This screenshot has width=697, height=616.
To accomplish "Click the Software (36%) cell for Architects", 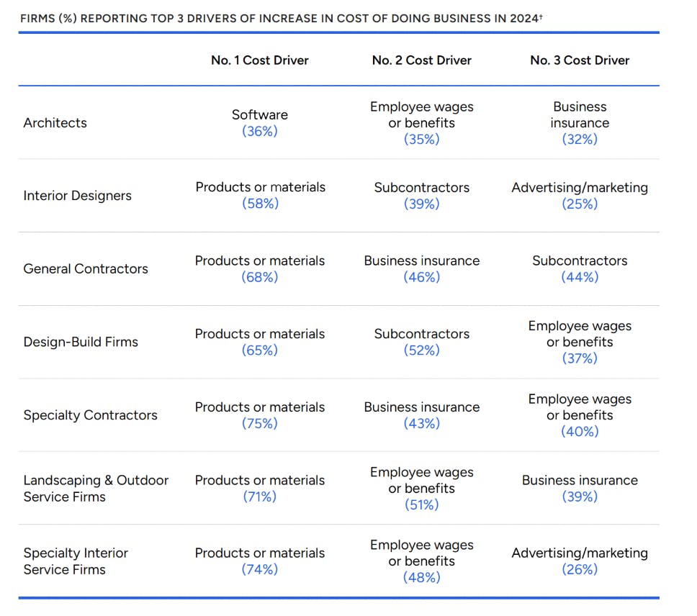I will tap(260, 123).
